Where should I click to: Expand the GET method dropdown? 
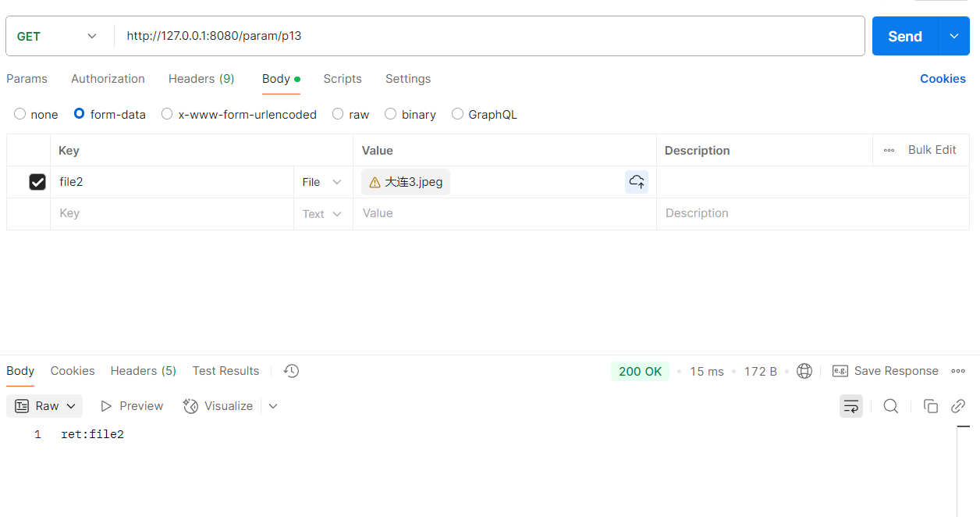coord(59,36)
